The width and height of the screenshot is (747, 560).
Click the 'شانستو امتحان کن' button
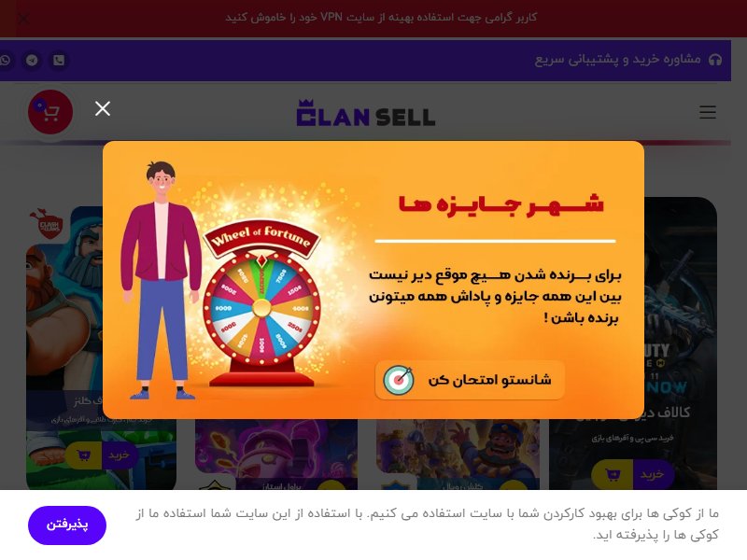pos(470,380)
